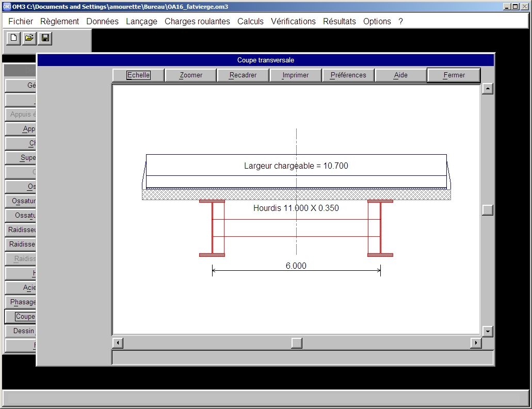
Task: Click the left red steel girder
Action: tap(213, 228)
